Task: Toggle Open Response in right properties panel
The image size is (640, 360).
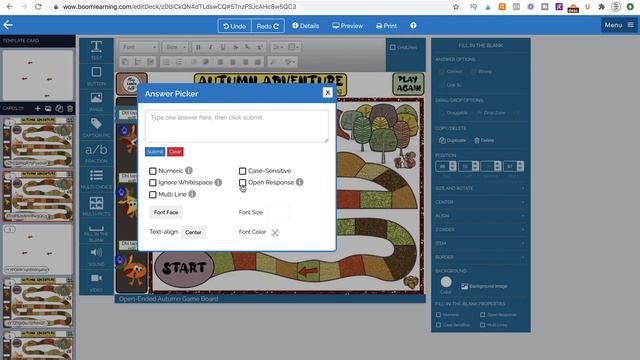Action: tap(483, 315)
